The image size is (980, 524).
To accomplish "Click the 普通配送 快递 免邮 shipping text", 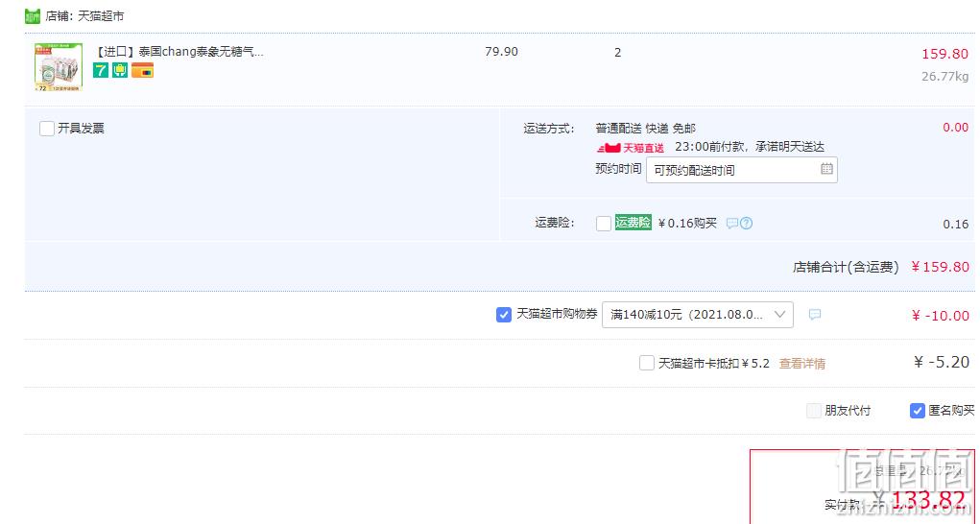I will pyautogui.click(x=646, y=128).
